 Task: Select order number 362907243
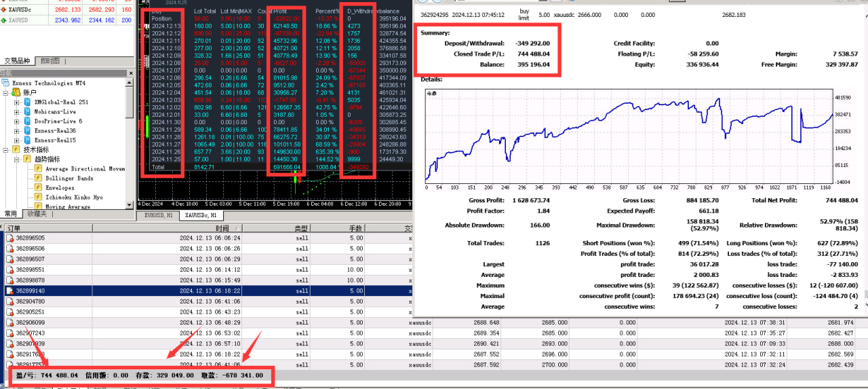(31, 333)
